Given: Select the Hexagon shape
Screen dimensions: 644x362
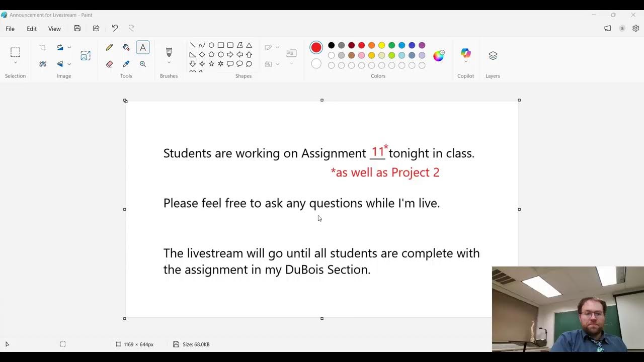Looking at the screenshot, I should [220, 54].
